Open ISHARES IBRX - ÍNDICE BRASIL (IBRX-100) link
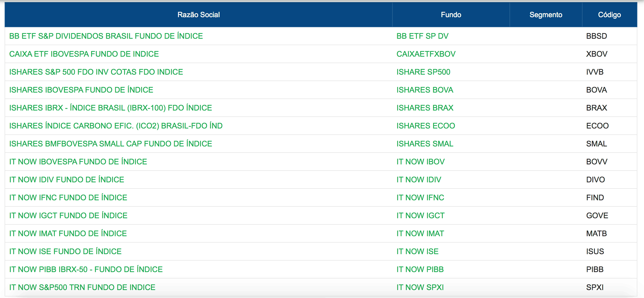 pos(111,108)
